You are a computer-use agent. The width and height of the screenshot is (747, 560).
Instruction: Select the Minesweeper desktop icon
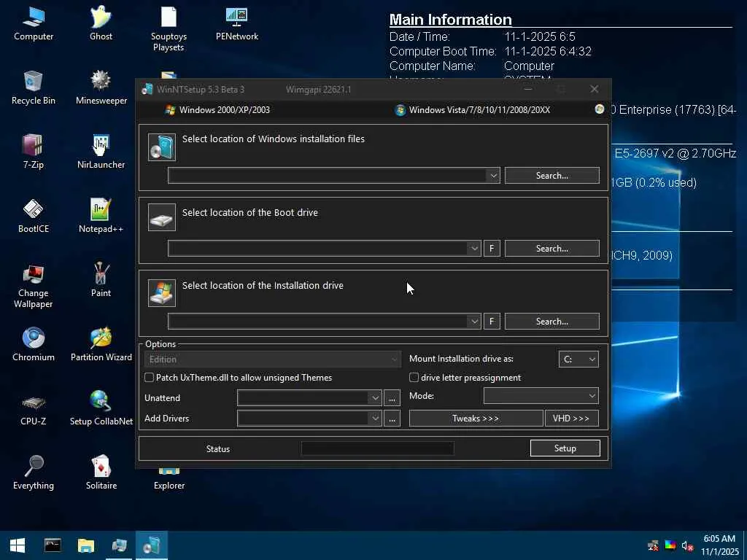coord(101,88)
